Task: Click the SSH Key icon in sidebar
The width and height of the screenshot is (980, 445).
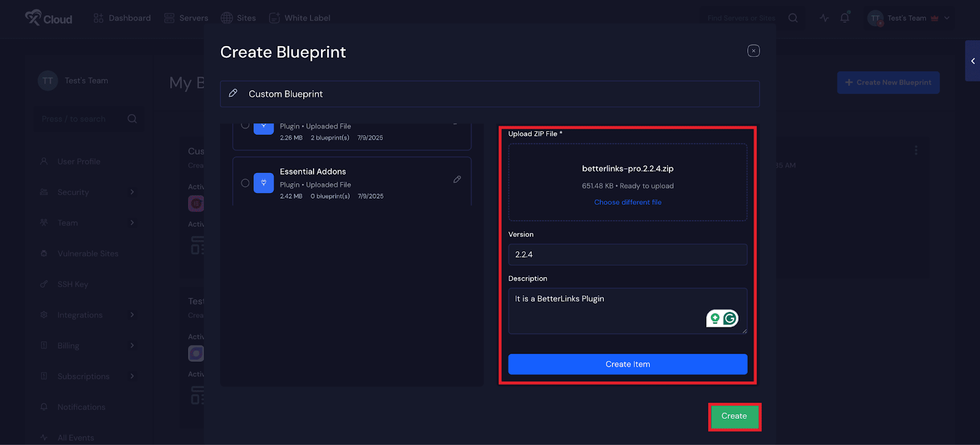Action: click(43, 284)
